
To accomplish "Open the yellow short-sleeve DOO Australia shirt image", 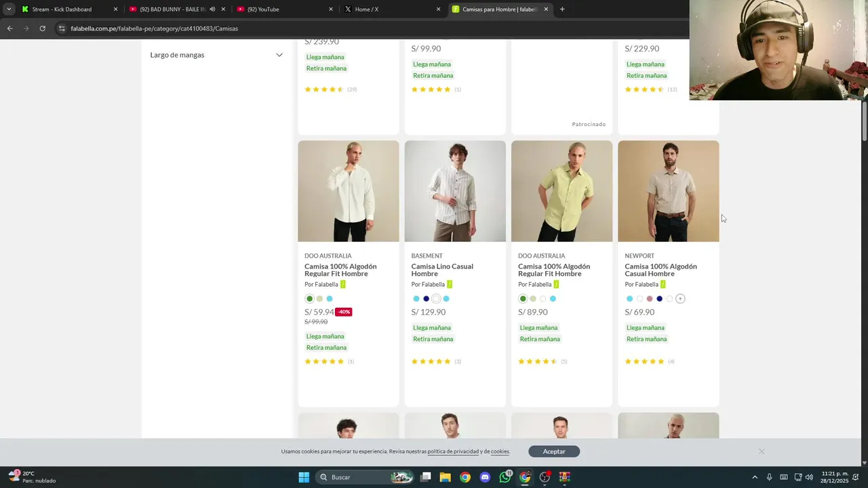I will point(561,191).
